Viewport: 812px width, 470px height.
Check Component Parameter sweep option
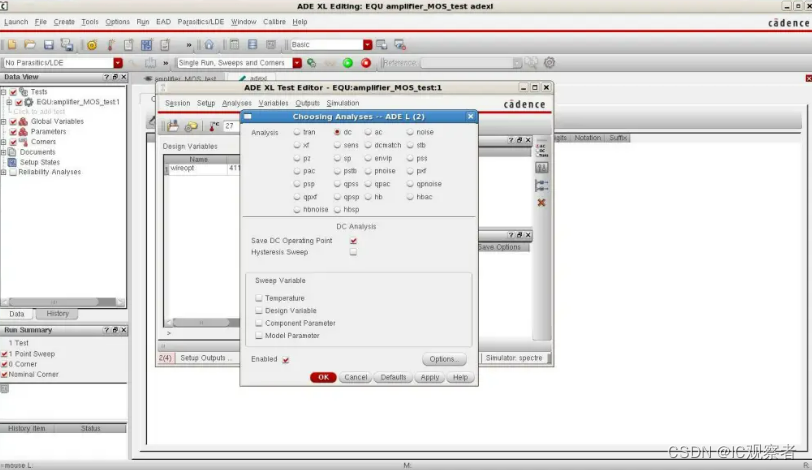click(x=259, y=323)
